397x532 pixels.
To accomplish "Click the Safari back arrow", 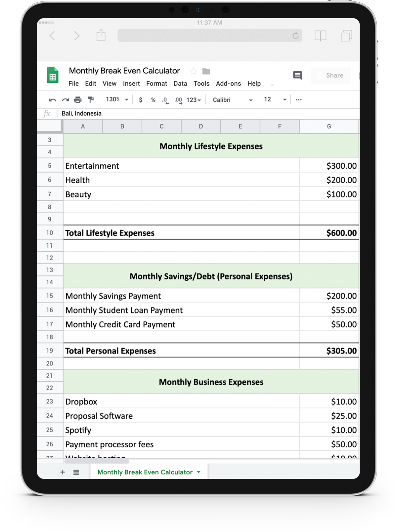I will pyautogui.click(x=52, y=36).
